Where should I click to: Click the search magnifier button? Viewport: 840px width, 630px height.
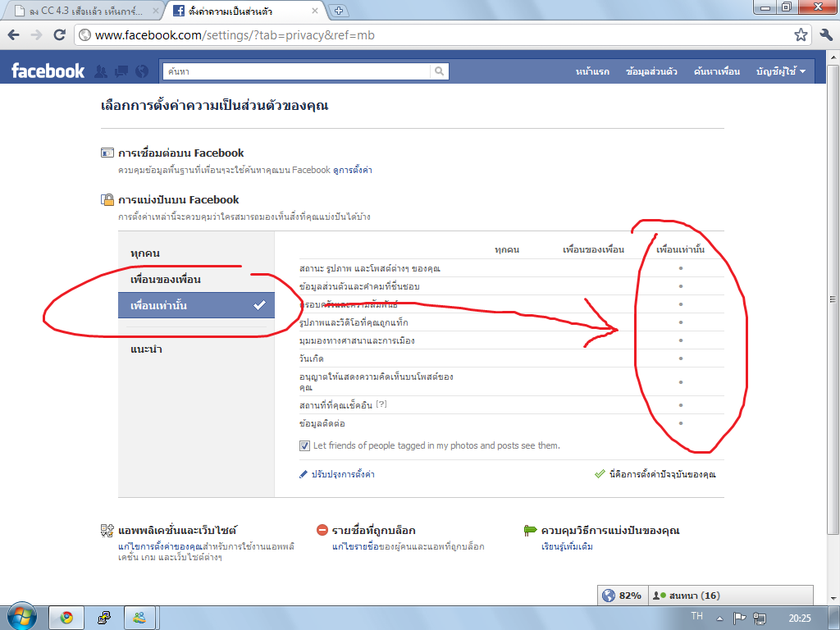440,71
